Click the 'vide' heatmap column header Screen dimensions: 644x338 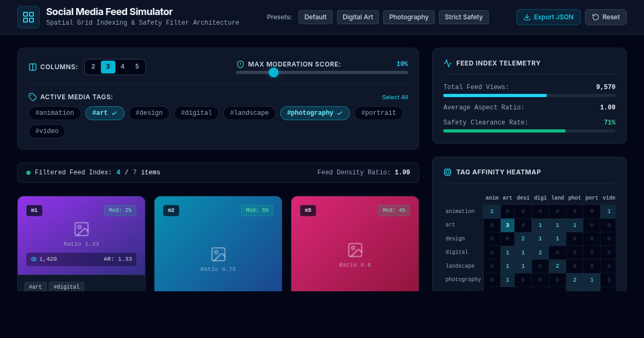pos(609,198)
